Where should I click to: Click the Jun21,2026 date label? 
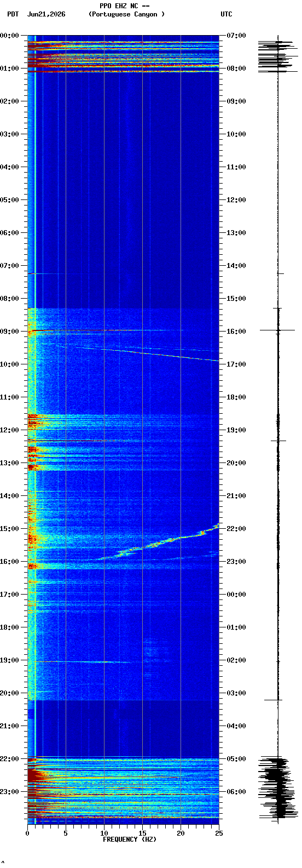[x=46, y=14]
